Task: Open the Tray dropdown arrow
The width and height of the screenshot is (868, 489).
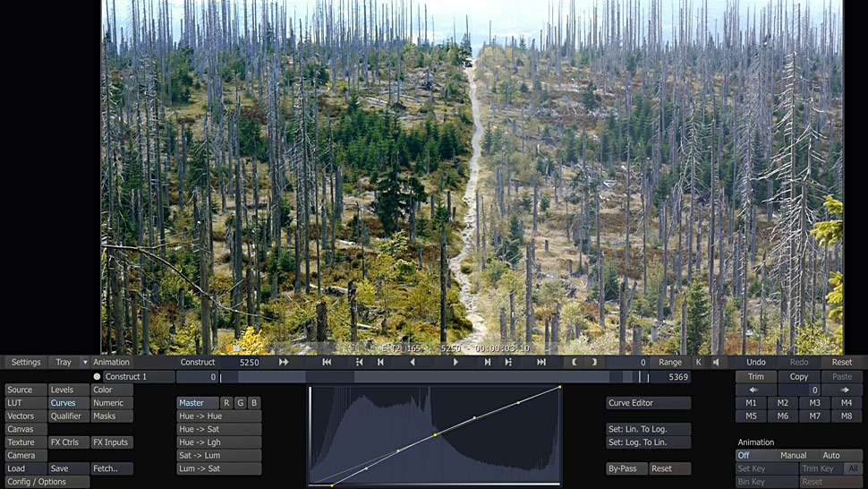Action: (x=85, y=363)
